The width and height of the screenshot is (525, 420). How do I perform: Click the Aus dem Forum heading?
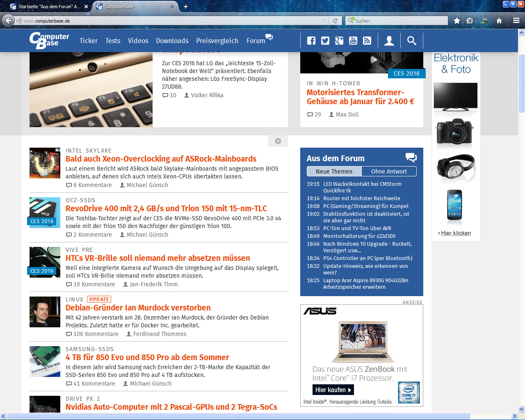click(336, 158)
